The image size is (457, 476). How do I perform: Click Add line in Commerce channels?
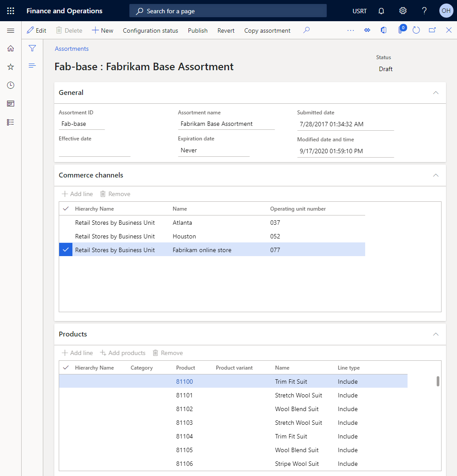(x=77, y=194)
